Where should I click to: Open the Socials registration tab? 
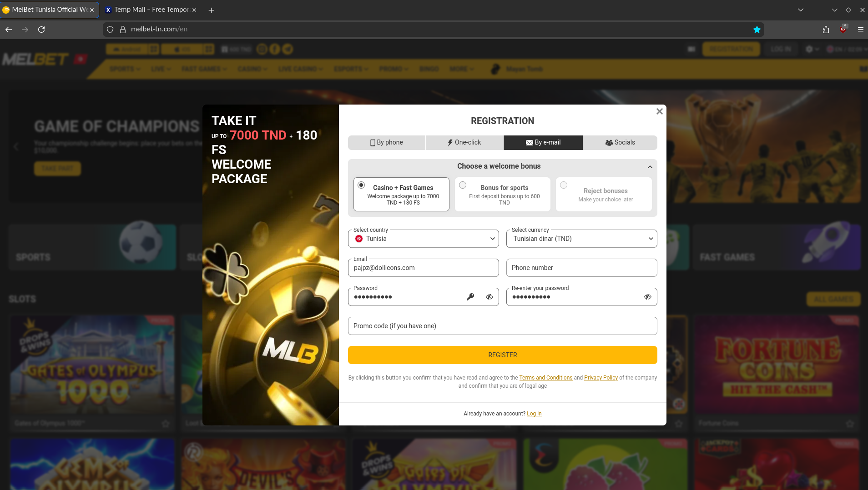point(620,142)
